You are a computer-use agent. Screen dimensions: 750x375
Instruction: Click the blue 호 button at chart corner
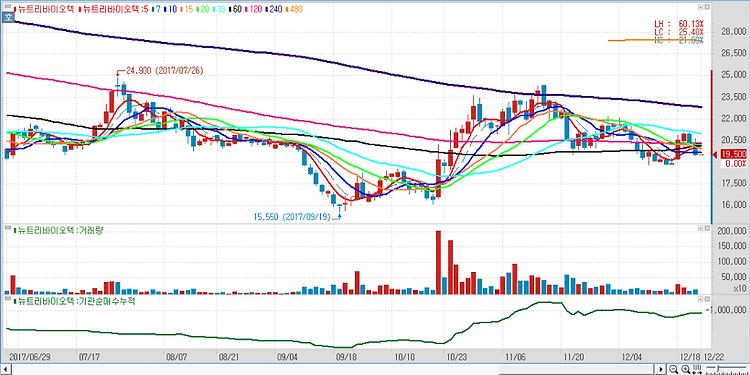(x=8, y=16)
